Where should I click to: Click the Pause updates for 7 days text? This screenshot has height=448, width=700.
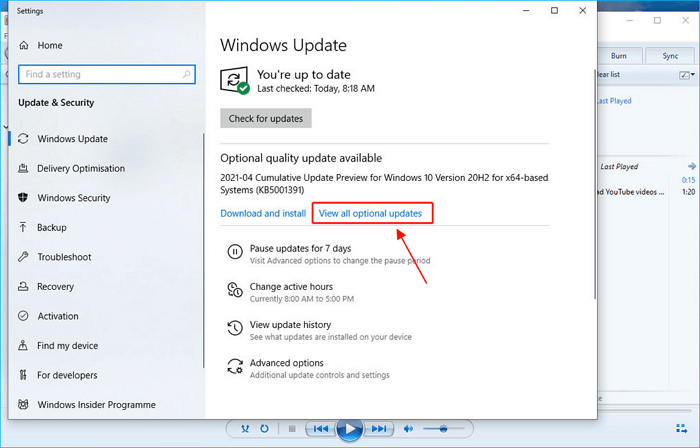[x=300, y=248]
